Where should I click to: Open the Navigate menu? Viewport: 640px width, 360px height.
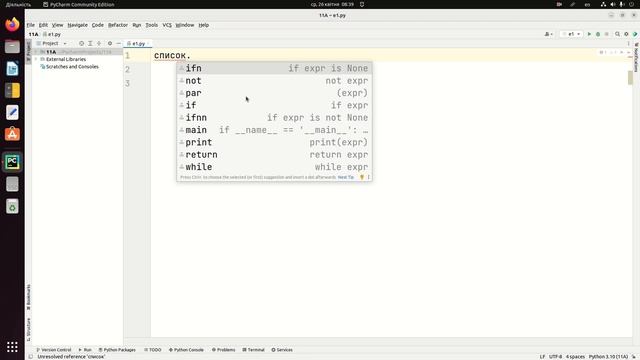point(78,25)
